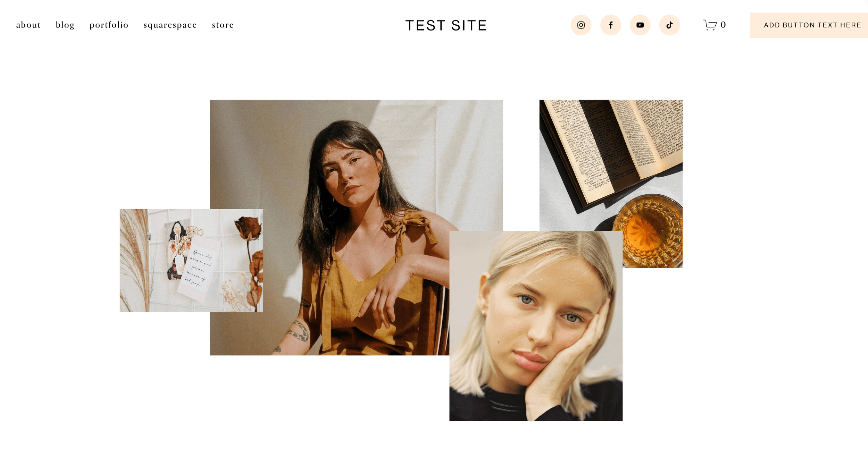868x474 pixels.
Task: Click the TEST SITE title logo
Action: tap(446, 25)
